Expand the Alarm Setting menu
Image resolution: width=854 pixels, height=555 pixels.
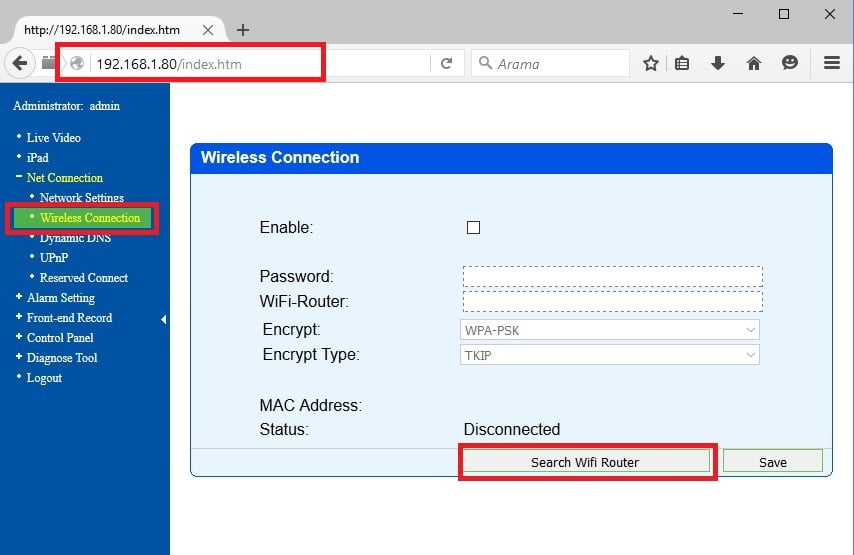60,298
